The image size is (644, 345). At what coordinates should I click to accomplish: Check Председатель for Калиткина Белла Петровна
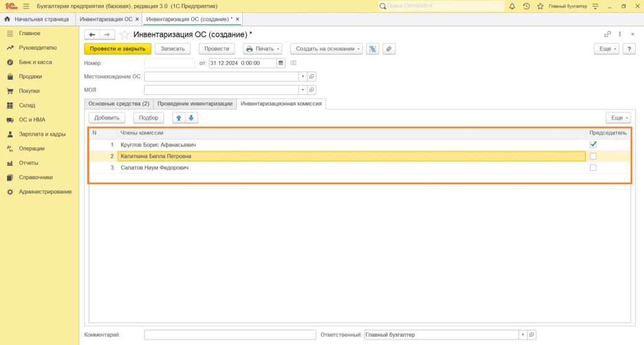593,156
